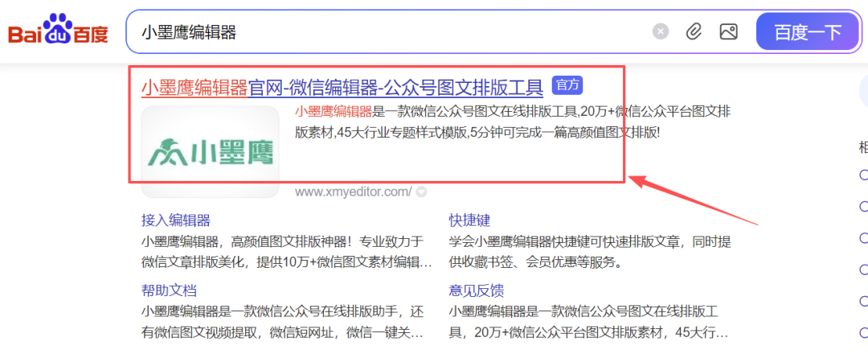
Task: Click the description text under 接入编辑器
Action: click(x=286, y=251)
